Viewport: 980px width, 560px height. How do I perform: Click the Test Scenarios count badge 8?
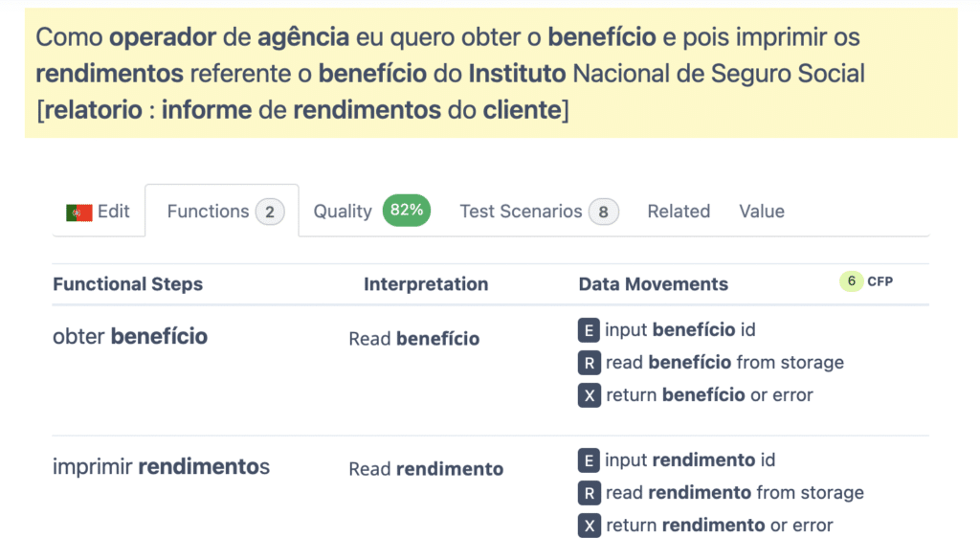tap(603, 212)
